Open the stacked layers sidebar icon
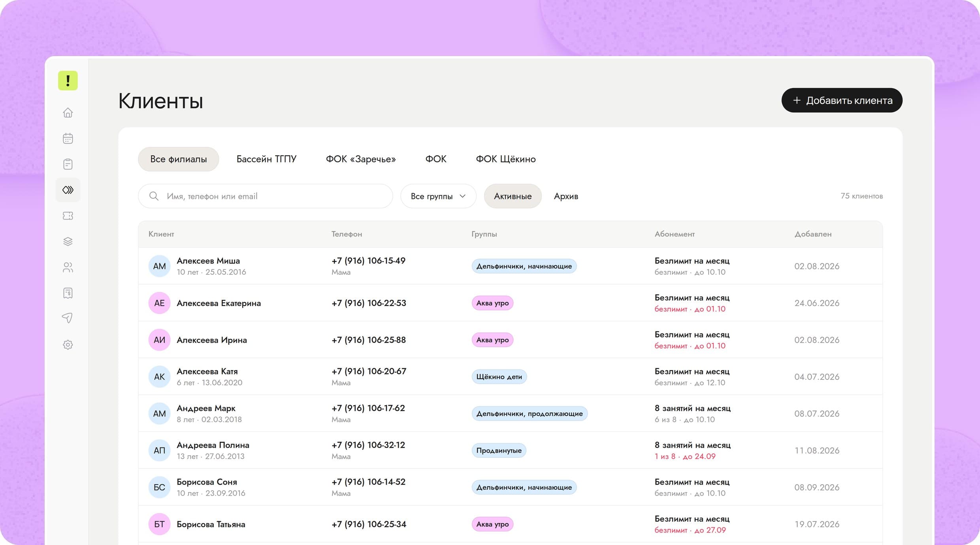980x545 pixels. click(x=68, y=241)
